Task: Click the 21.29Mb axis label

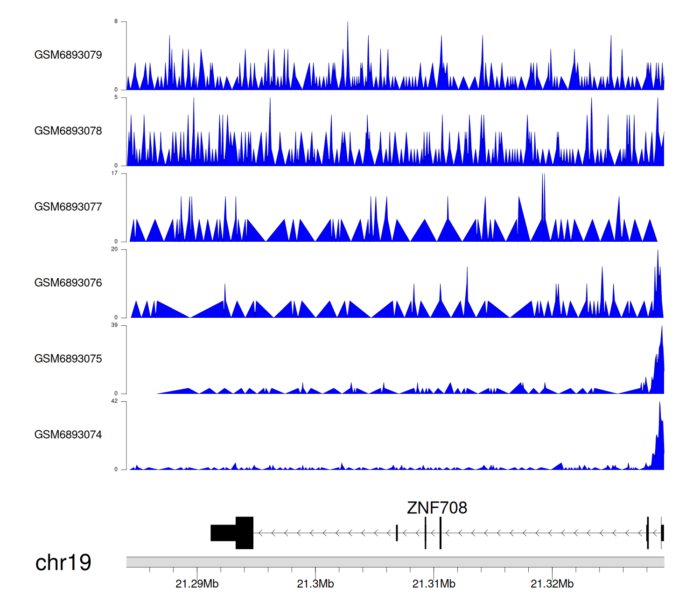Action: point(197,584)
